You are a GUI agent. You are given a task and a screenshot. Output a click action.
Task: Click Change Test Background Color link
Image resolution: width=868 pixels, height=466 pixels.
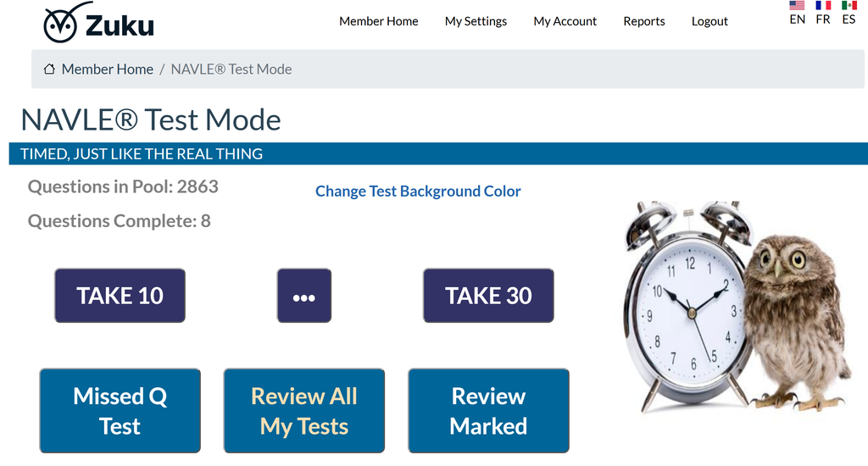(418, 191)
